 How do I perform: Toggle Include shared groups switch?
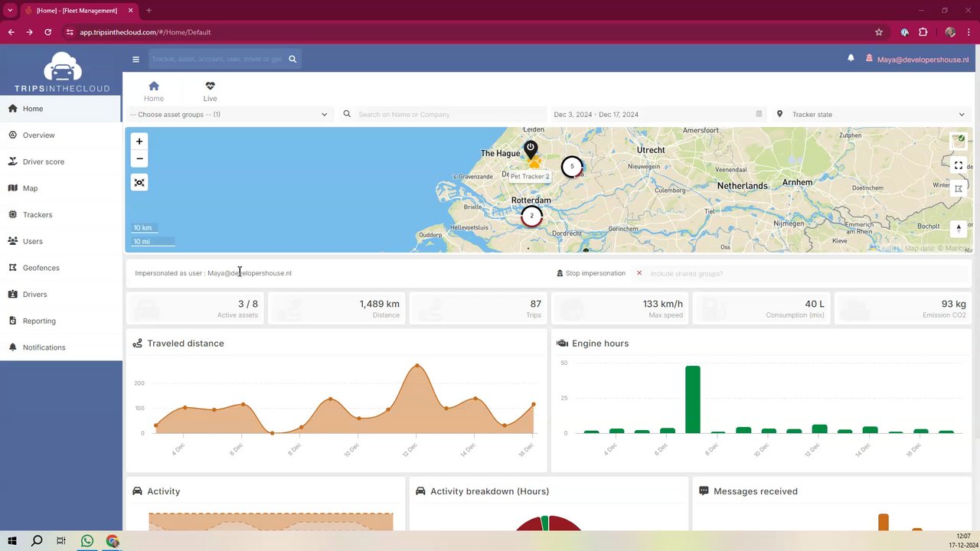[x=639, y=273]
